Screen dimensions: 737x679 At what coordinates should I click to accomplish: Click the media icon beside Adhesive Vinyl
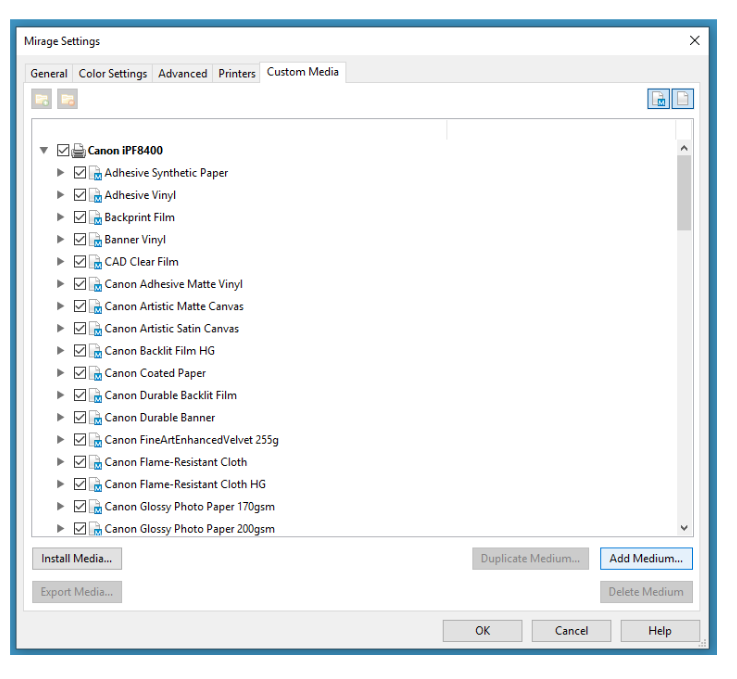point(96,195)
